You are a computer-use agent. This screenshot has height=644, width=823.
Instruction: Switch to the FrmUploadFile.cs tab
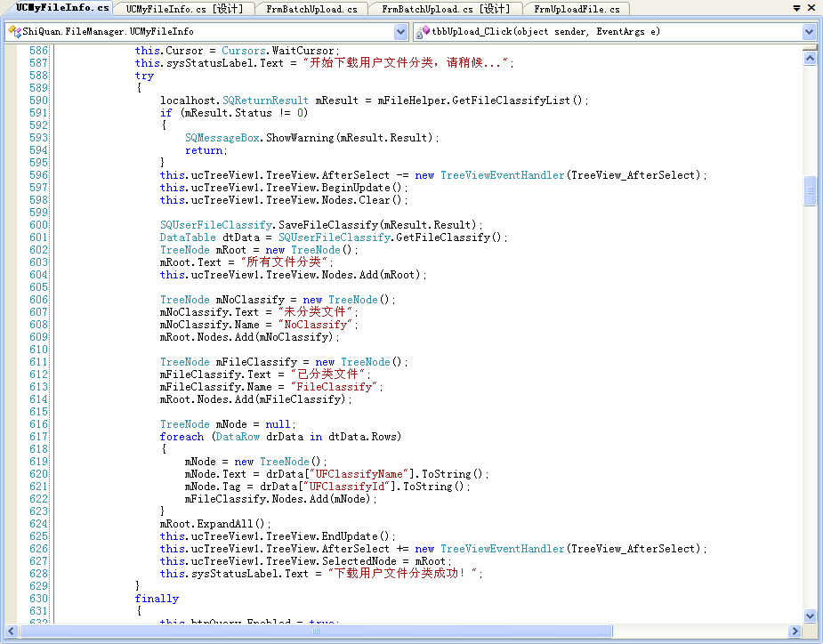(x=577, y=9)
